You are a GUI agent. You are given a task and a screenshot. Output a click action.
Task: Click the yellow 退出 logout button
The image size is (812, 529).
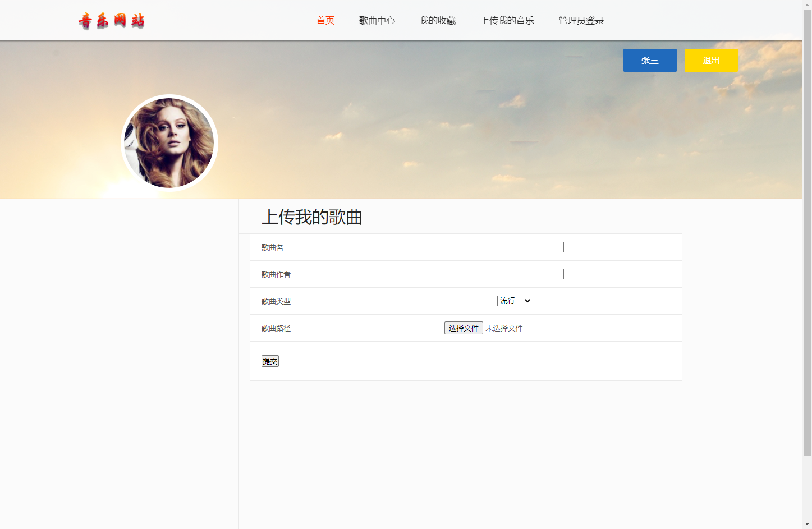(x=711, y=60)
